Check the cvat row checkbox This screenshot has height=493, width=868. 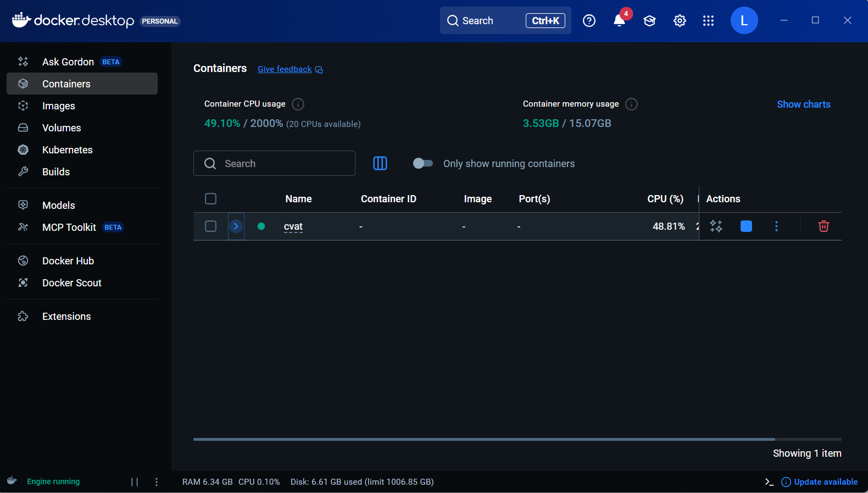click(210, 226)
